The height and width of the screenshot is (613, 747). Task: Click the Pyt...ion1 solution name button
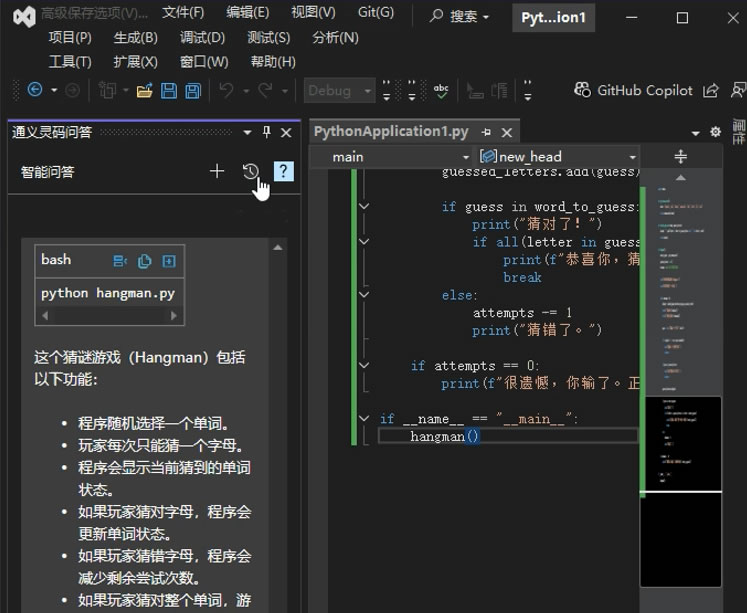553,18
